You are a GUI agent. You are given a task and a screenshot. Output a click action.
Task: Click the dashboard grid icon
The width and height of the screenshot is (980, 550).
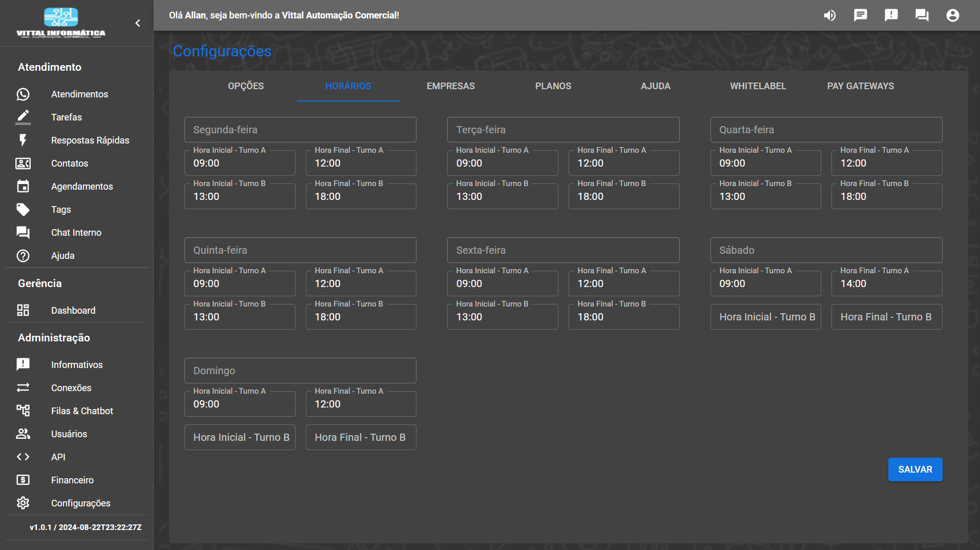(23, 311)
